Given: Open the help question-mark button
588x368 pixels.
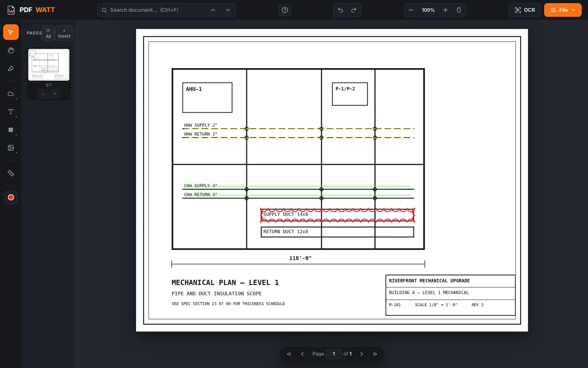Looking at the screenshot, I should coord(285,10).
